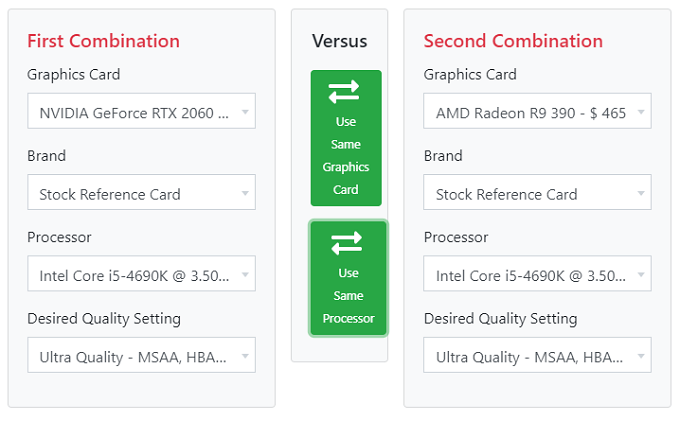Click arrow of second Ultra Quality selector

[641, 356]
